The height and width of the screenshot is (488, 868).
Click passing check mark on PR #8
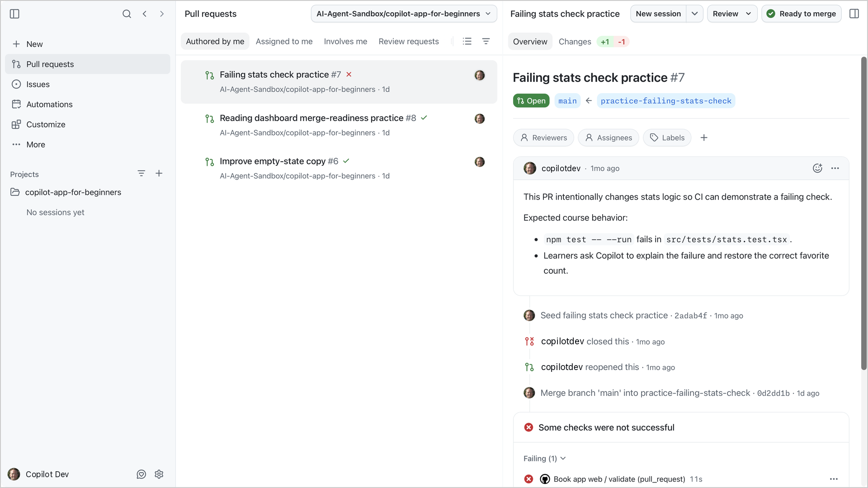[424, 118]
